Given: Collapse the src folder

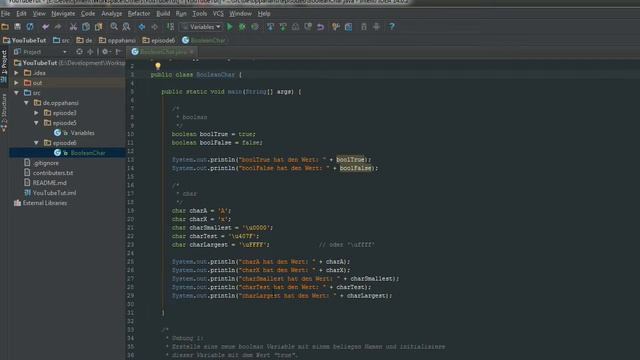Looking at the screenshot, I should [x=16, y=93].
